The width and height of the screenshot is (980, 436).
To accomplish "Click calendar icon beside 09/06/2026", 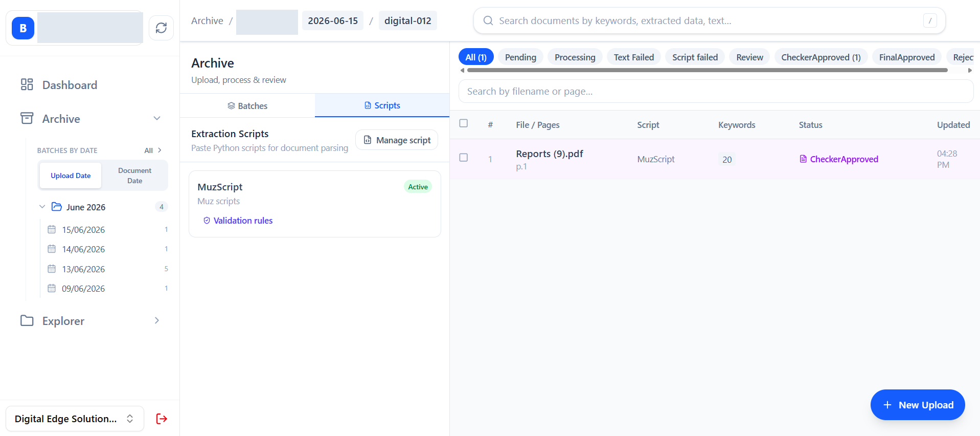I will [x=52, y=288].
